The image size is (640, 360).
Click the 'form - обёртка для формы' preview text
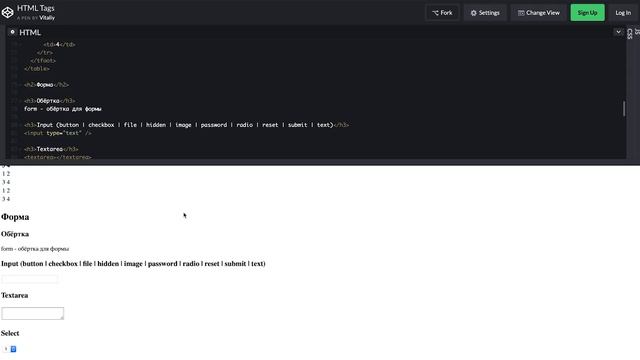[35, 249]
